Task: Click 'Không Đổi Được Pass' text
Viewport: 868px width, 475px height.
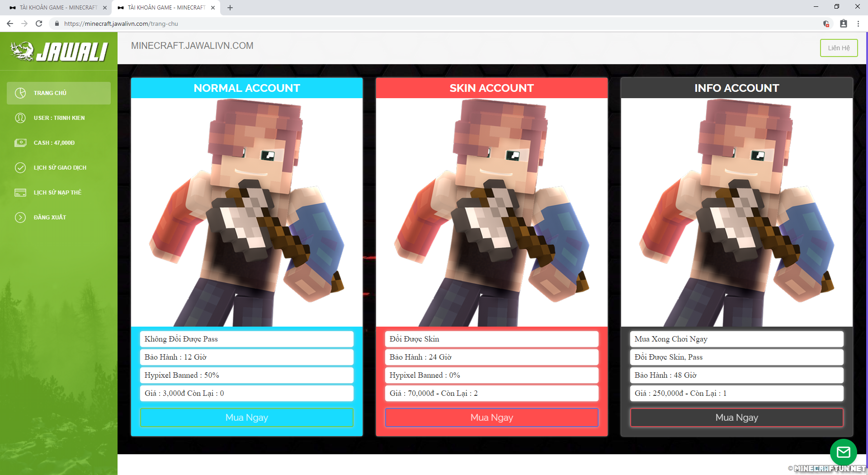Action: [181, 339]
